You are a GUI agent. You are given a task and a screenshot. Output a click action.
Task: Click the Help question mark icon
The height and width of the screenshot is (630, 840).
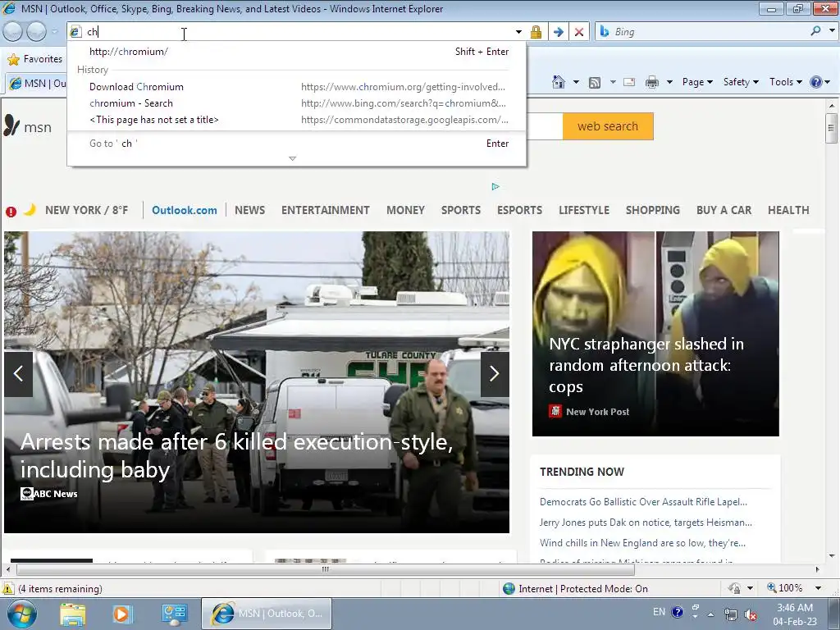click(815, 82)
